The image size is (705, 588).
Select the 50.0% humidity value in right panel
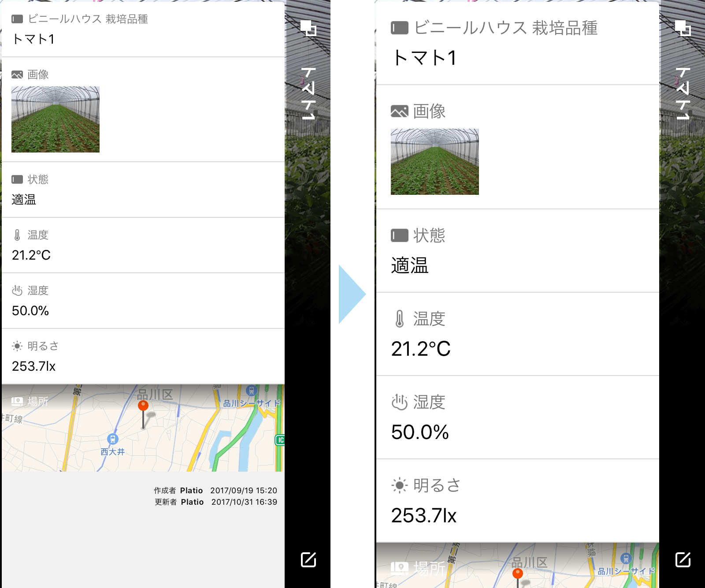tap(420, 432)
